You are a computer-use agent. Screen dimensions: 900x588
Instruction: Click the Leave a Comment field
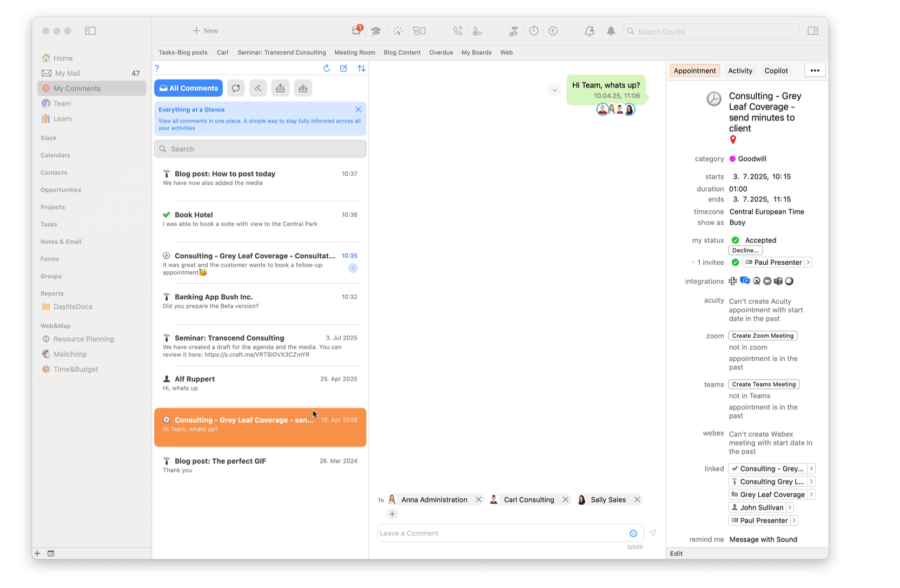pyautogui.click(x=502, y=533)
